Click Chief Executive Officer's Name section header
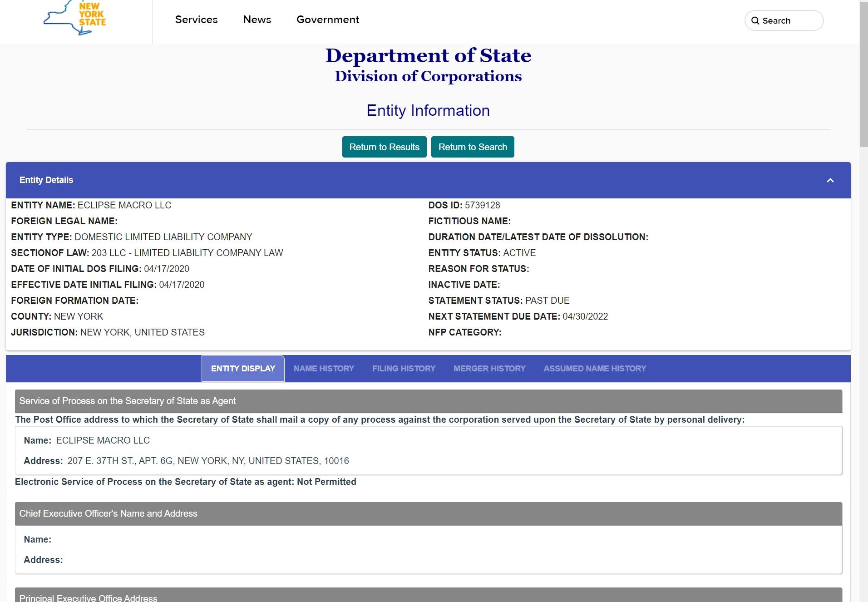Image resolution: width=868 pixels, height=602 pixels. tap(429, 513)
